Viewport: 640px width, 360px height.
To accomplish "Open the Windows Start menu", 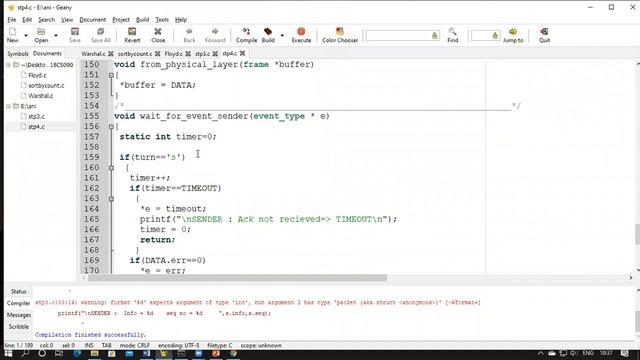I will 9,353.
